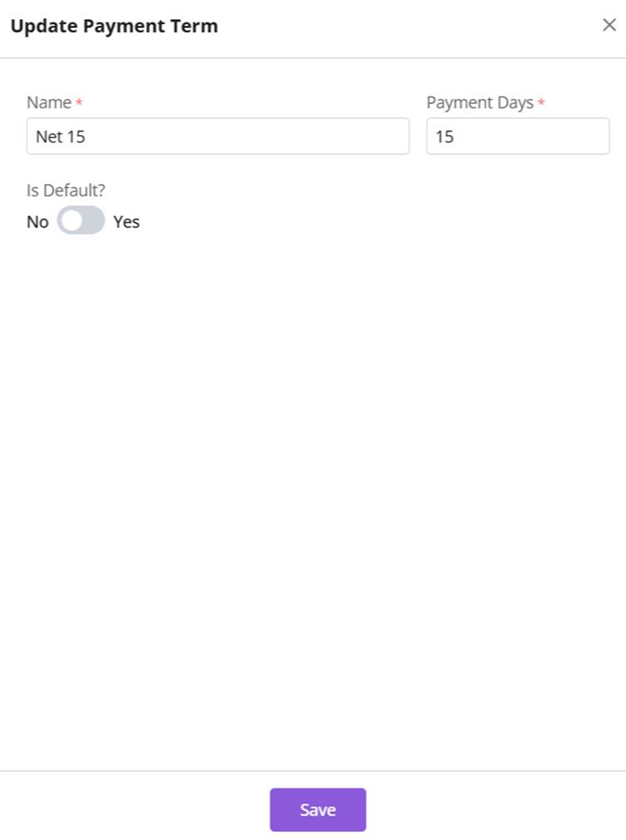
Task: Click the '15' value in Payment Days
Action: coord(445,137)
